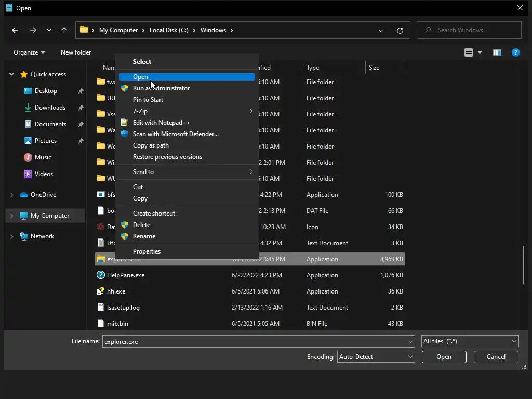Choose Edit with Notepad++

click(x=187, y=123)
